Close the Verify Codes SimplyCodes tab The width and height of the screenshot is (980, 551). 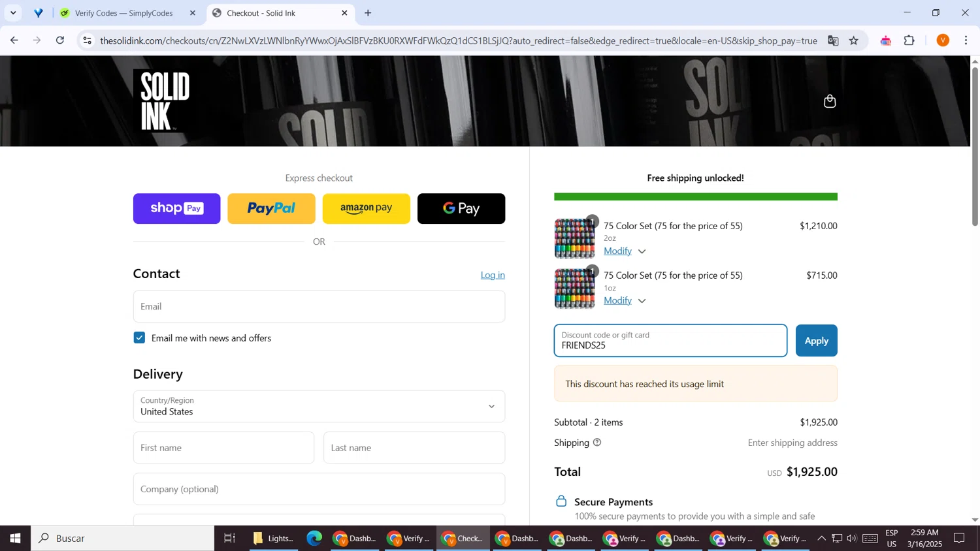tap(192, 13)
